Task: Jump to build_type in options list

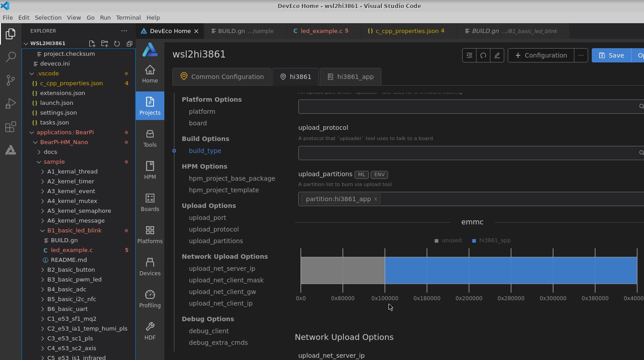Action: click(x=205, y=151)
